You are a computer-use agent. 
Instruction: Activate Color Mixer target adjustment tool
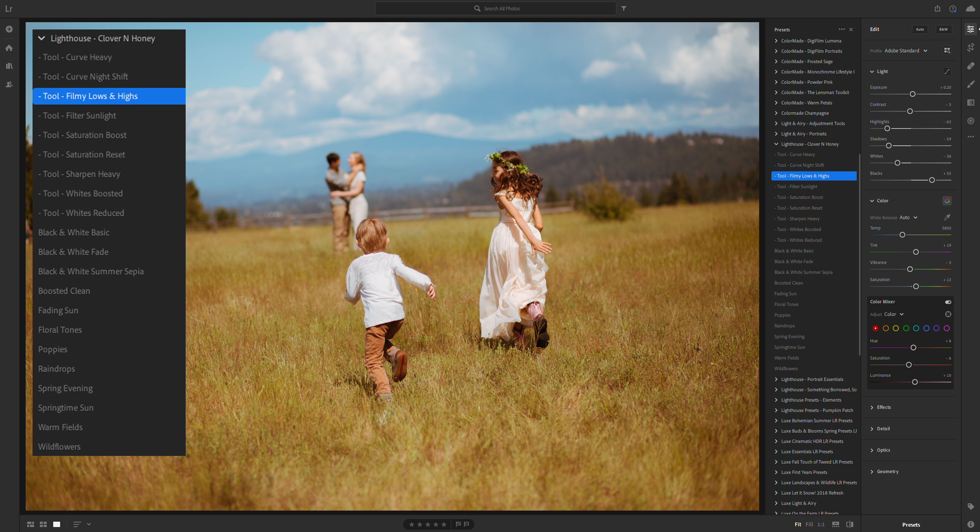[x=948, y=314]
